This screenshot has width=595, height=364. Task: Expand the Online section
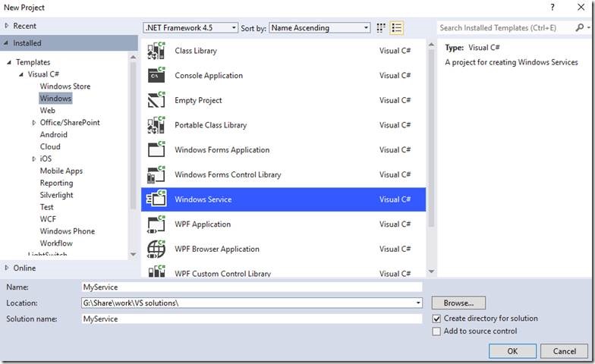click(x=6, y=268)
